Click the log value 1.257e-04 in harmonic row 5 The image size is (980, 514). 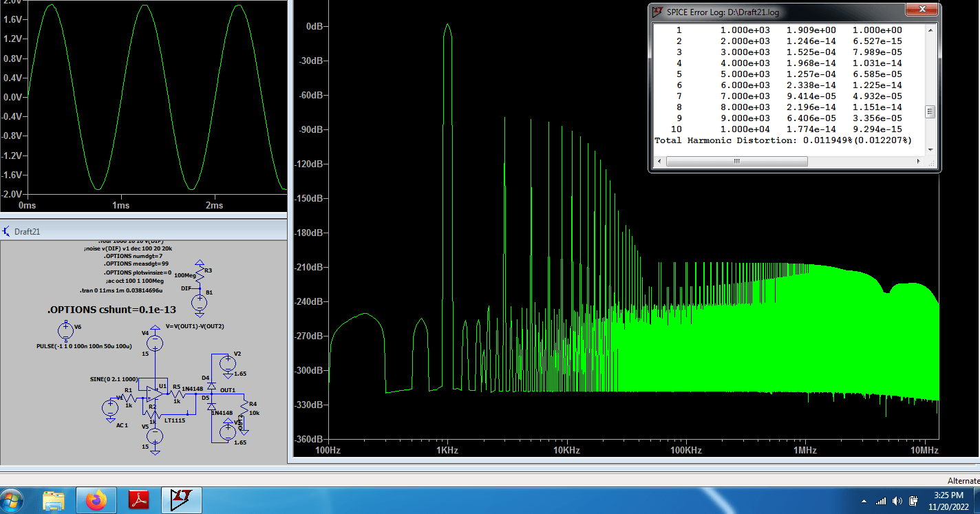point(811,74)
